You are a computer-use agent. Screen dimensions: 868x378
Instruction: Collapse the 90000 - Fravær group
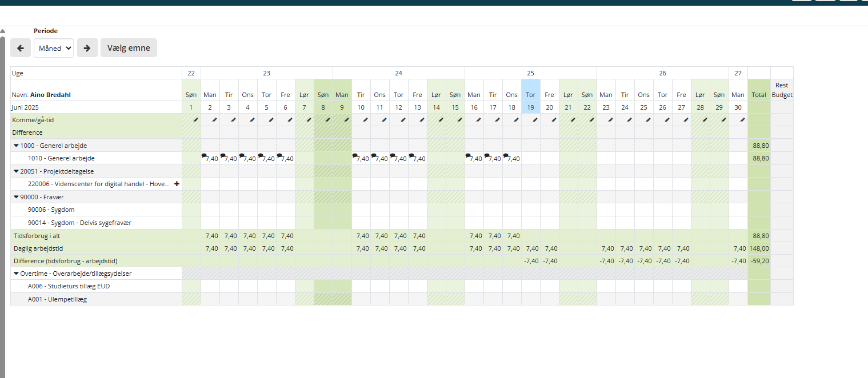pos(16,197)
